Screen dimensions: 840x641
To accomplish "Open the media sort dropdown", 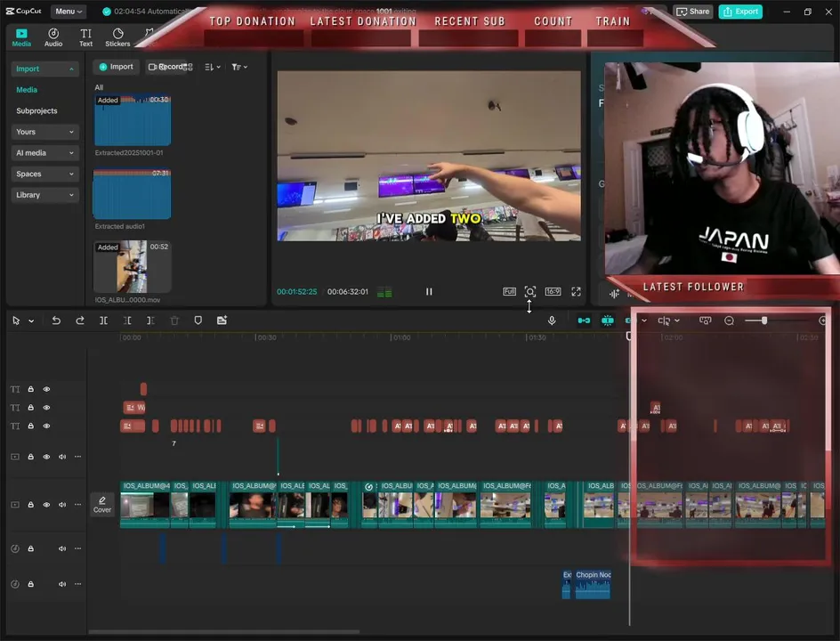I will coord(213,67).
